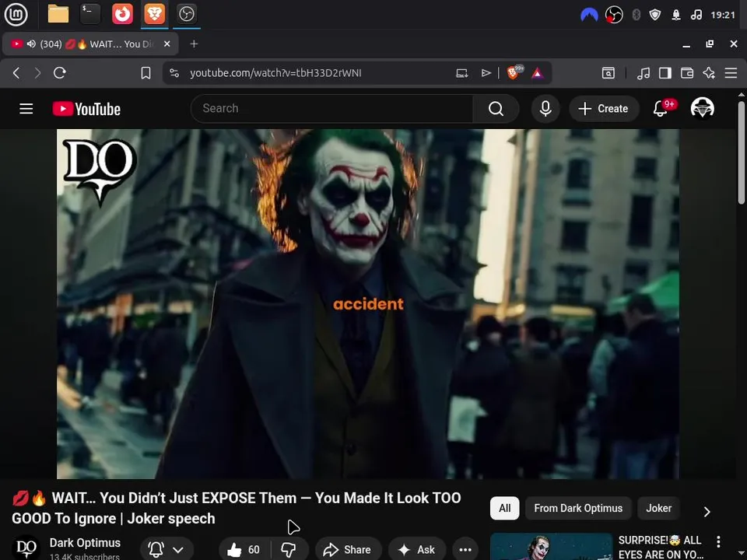Click the Create button
This screenshot has height=560, width=747.
point(604,109)
